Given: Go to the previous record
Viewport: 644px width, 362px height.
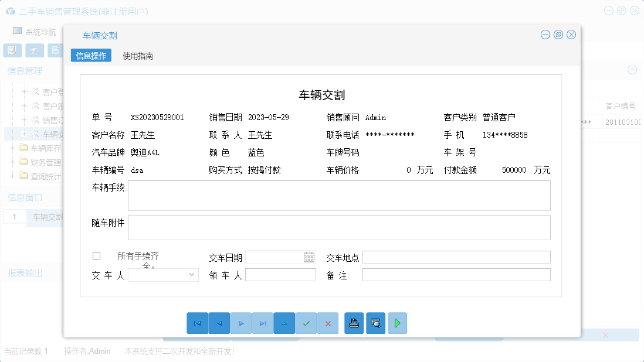Looking at the screenshot, I should [x=219, y=323].
